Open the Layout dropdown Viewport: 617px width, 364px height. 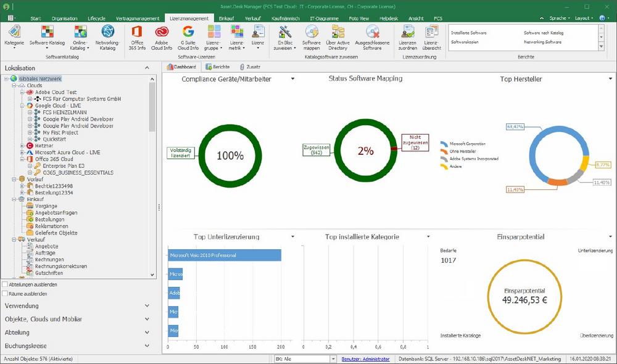pos(584,18)
